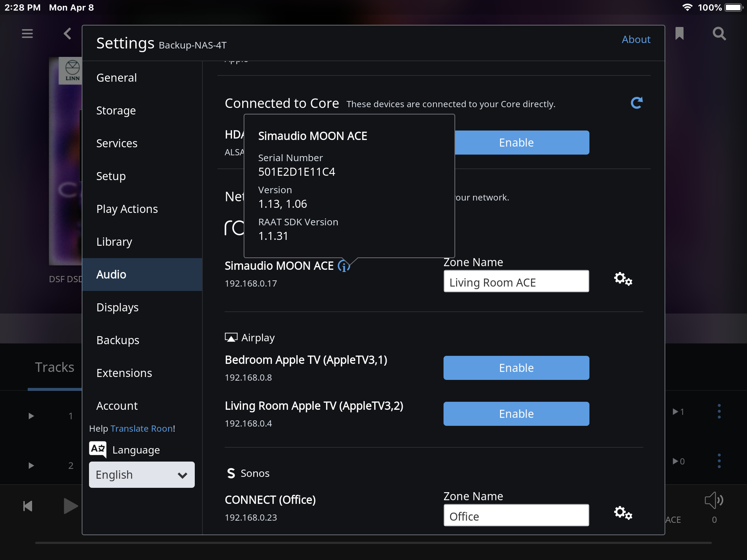Viewport: 747px width, 560px height.
Task: Open device settings gears for Office zone
Action: pyautogui.click(x=623, y=513)
